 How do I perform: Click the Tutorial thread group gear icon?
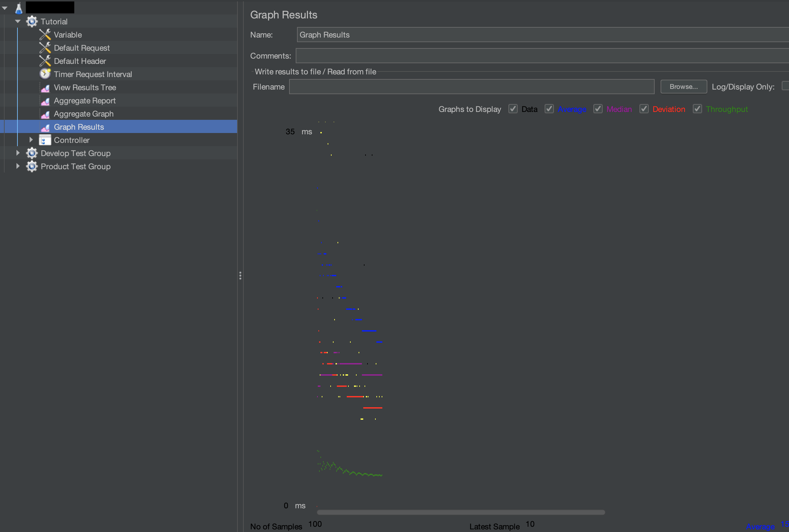click(32, 21)
